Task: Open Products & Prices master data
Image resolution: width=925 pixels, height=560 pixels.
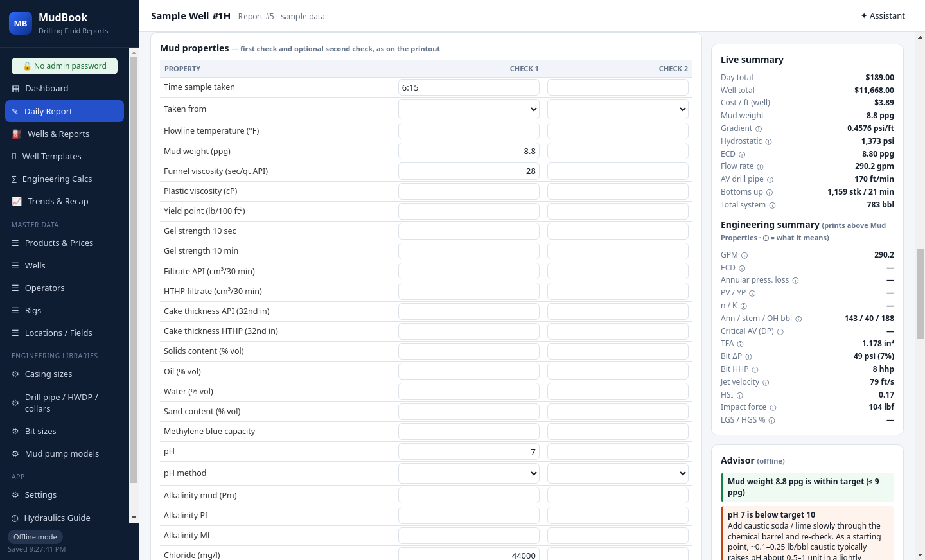Action: (64, 243)
